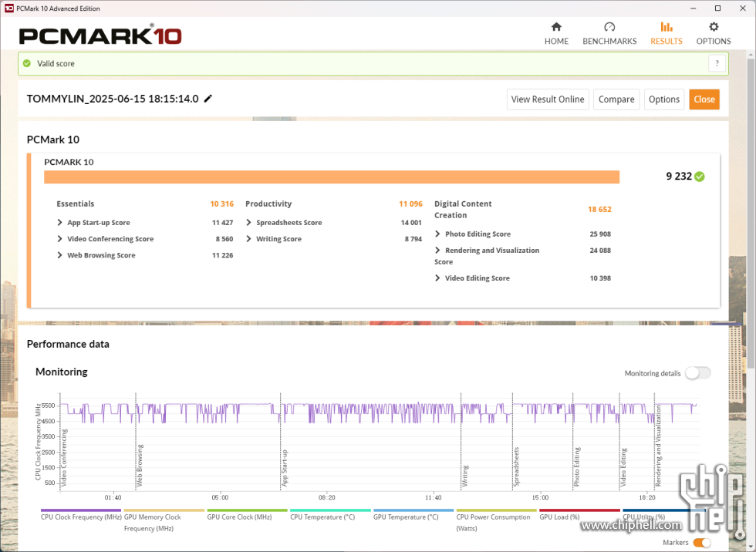This screenshot has height=552, width=756.
Task: Click the pencil icon to rename result
Action: [208, 99]
